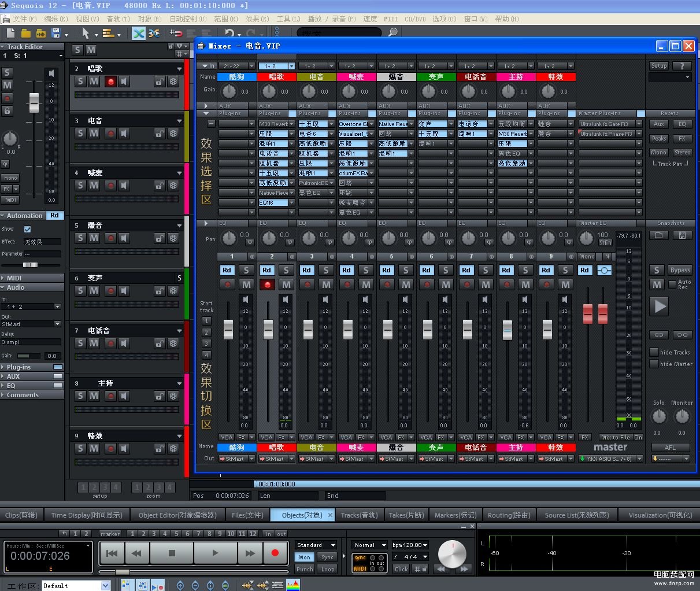Jump to start with the transport rewind-to-start button
The image size is (700, 591).
pos(112,553)
